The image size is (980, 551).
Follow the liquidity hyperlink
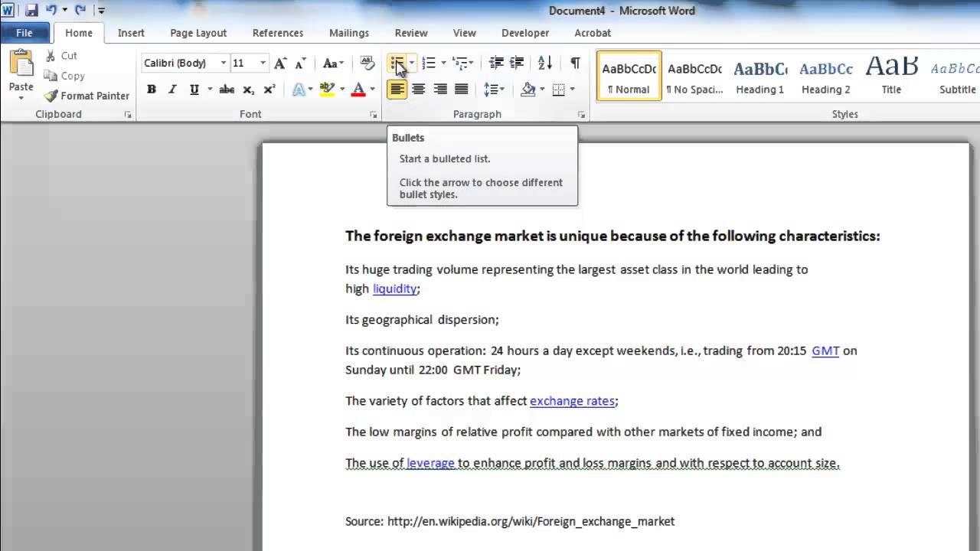[x=395, y=289]
